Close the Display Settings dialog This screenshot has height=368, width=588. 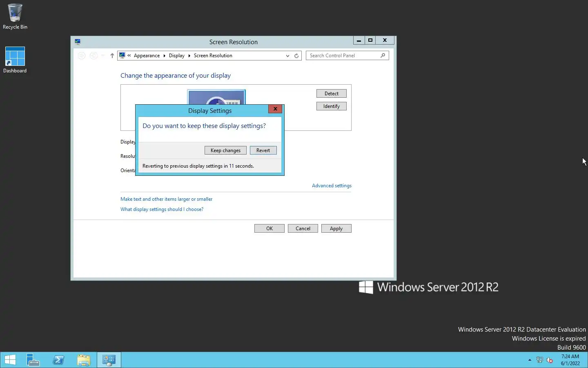pyautogui.click(x=275, y=109)
